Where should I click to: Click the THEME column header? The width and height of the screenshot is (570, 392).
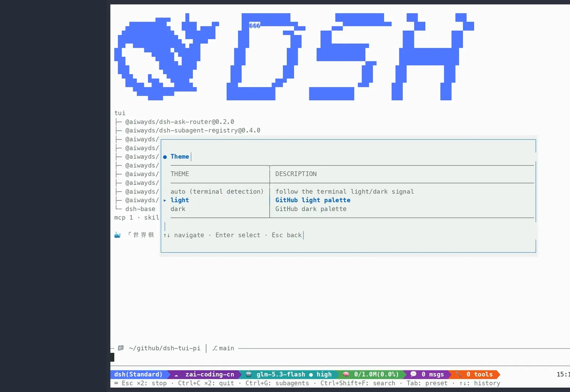click(x=180, y=174)
